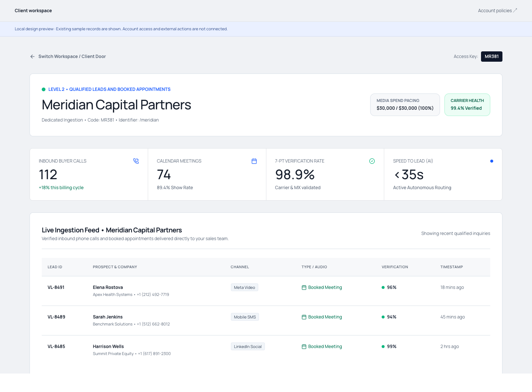Click the Dedicated Ingestion code line

click(x=100, y=120)
